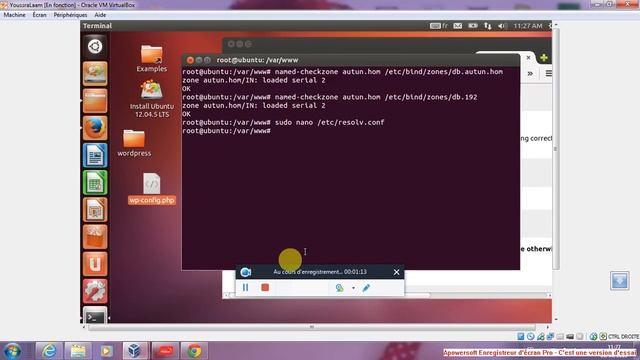Select the Terminal icon in launcher

pyautogui.click(x=95, y=316)
